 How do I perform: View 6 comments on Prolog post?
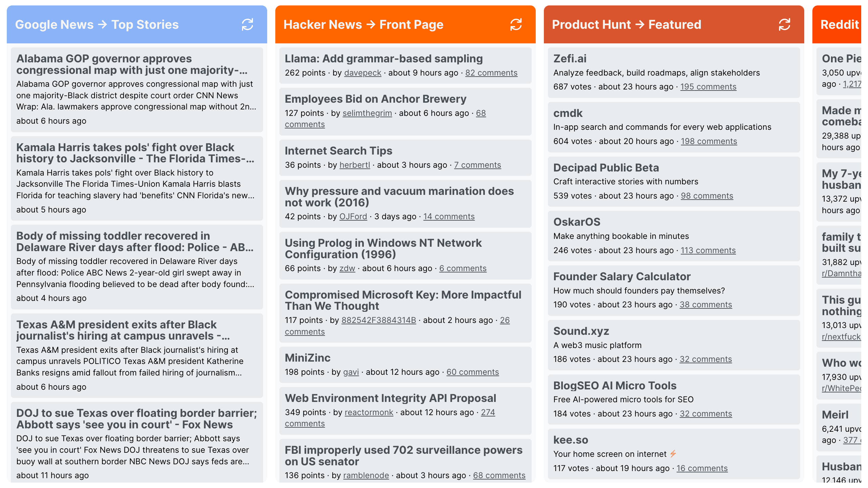[x=463, y=268]
